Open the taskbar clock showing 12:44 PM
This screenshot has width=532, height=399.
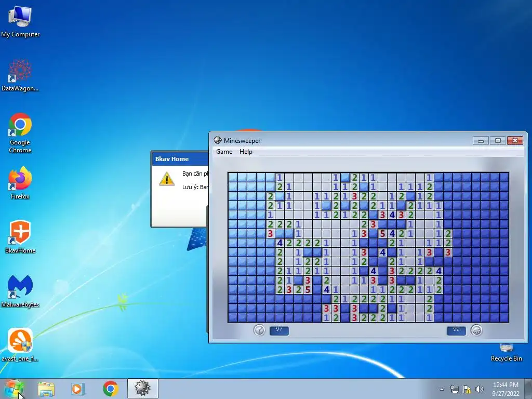click(x=506, y=389)
